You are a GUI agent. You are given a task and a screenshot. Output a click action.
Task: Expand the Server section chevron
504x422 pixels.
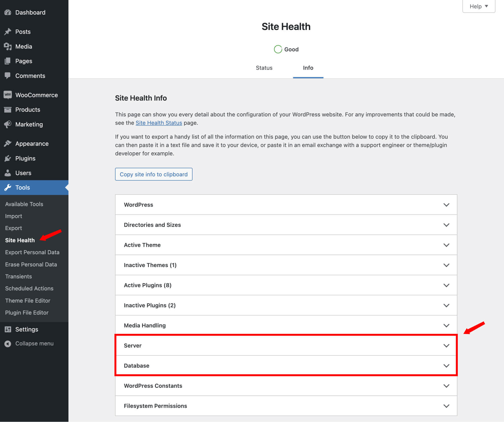(x=446, y=346)
